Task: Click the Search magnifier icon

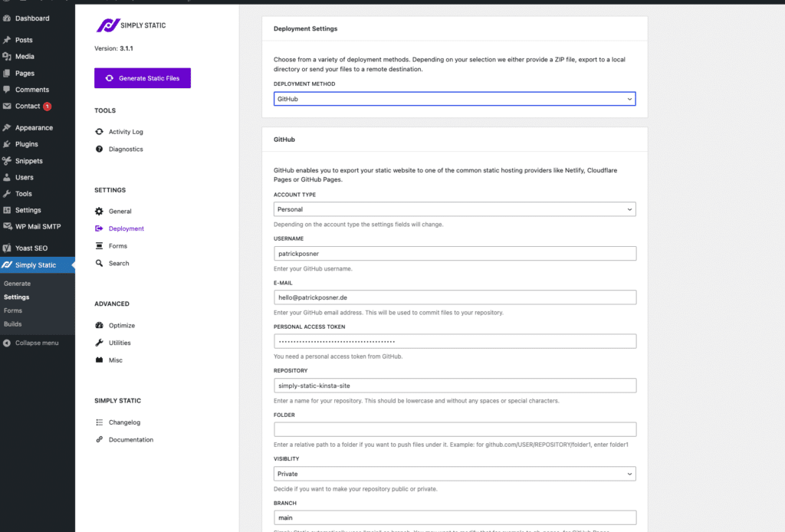Action: [99, 263]
